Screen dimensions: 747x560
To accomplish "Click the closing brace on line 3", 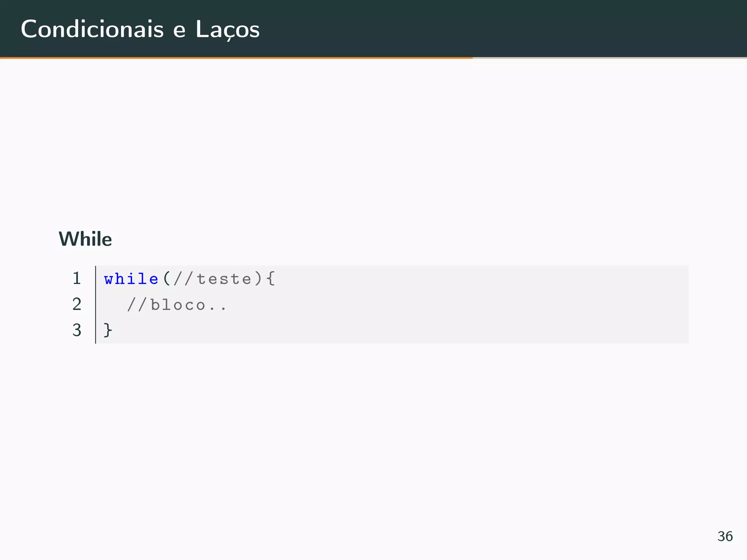I will point(108,330).
